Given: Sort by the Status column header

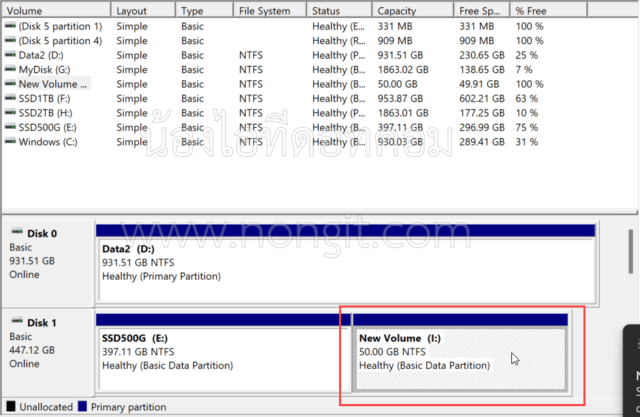Looking at the screenshot, I should click(x=339, y=11).
